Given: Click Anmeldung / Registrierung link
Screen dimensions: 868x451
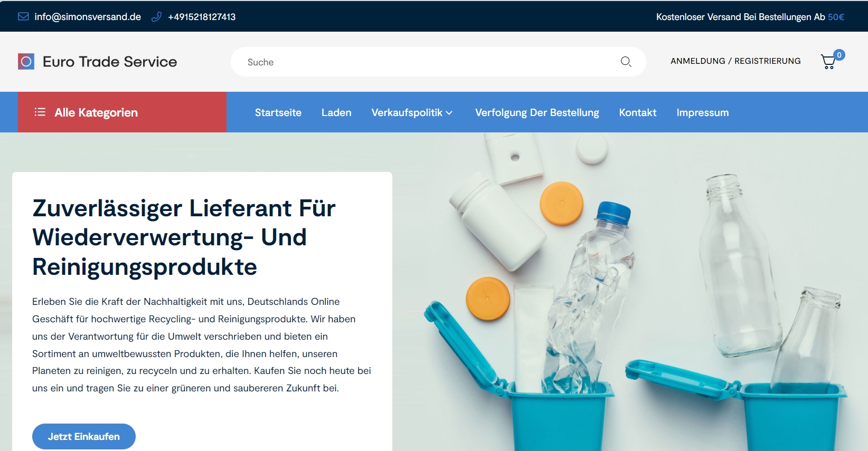Looking at the screenshot, I should click(x=735, y=61).
